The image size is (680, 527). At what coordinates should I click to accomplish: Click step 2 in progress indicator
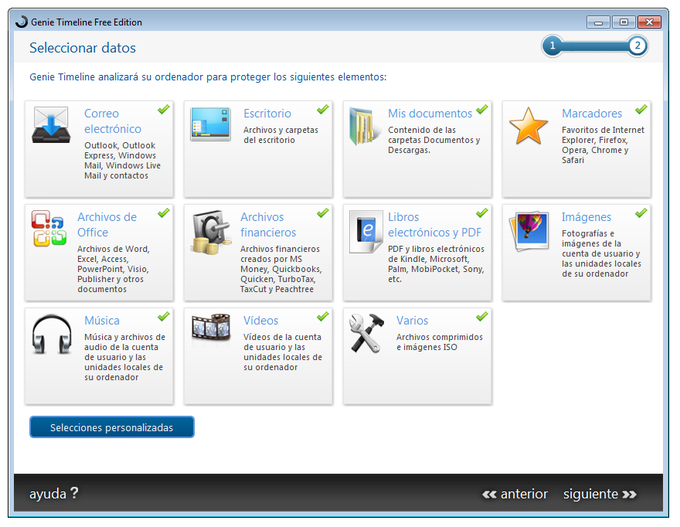[637, 46]
